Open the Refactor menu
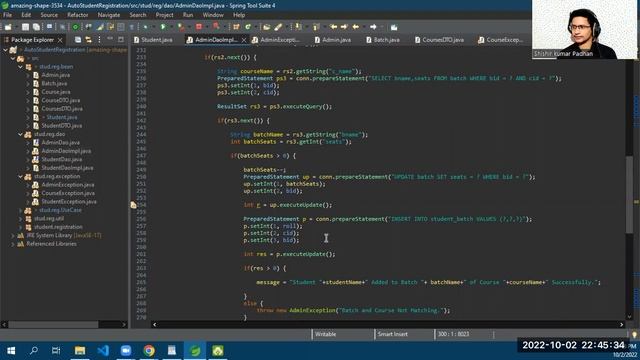Viewport: 640px width, 360px height. click(x=78, y=15)
